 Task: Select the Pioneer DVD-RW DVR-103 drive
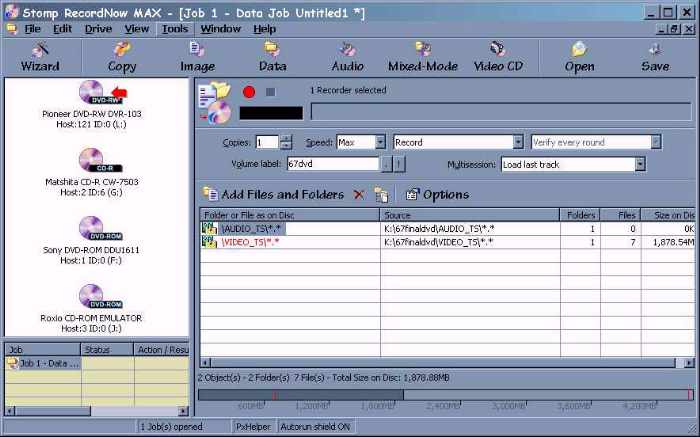[x=92, y=104]
